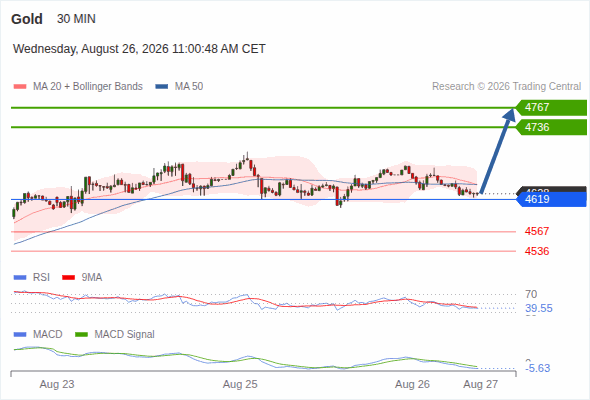Select the blue 4619 pivot price tag
Image resolution: width=590 pixels, height=400 pixels.
[x=551, y=199]
